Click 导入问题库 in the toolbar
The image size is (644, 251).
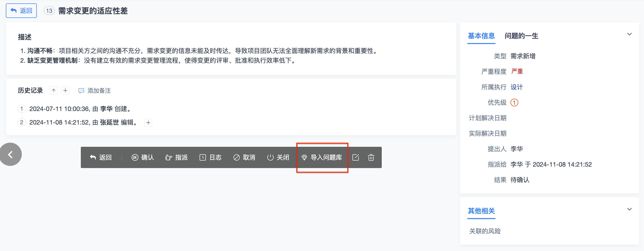[322, 157]
